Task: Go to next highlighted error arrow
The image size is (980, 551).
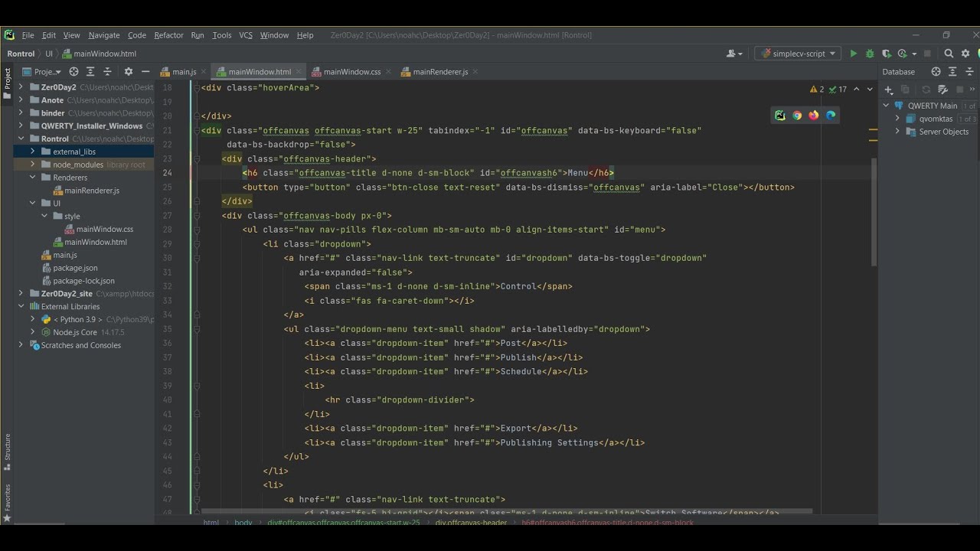Action: pos(870,90)
